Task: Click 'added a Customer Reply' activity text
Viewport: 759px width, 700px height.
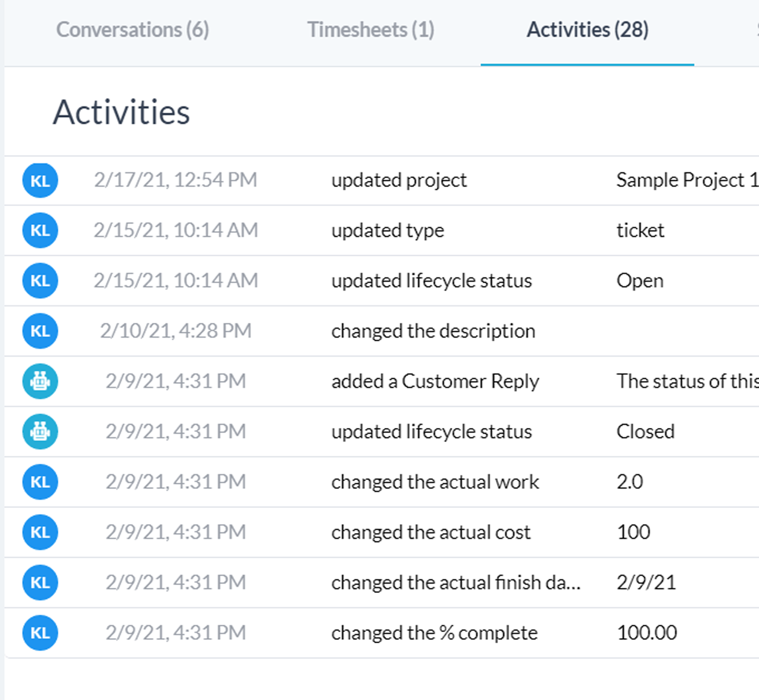Action: 435,381
